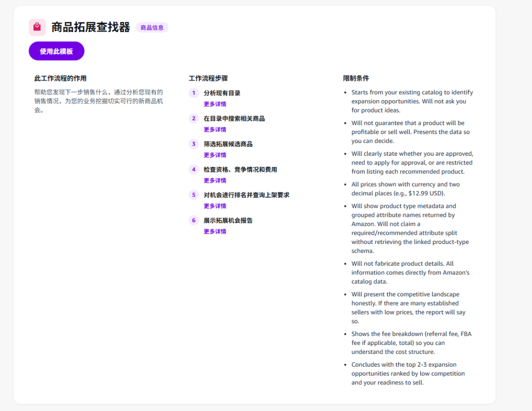Open 更多详情 under 展示拓展机会报告
532x411 pixels.
pos(215,232)
